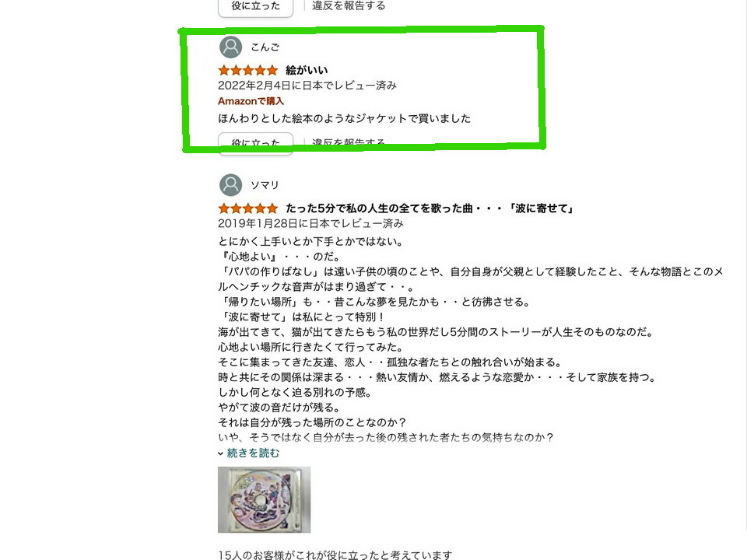Click Amazonで購入 verified purchase label
The image size is (747, 560).
(251, 101)
